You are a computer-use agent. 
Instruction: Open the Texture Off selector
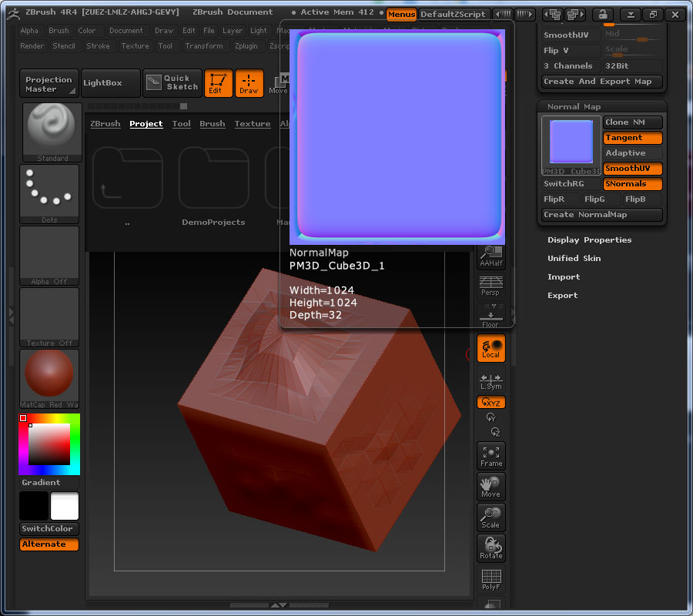pos(49,317)
